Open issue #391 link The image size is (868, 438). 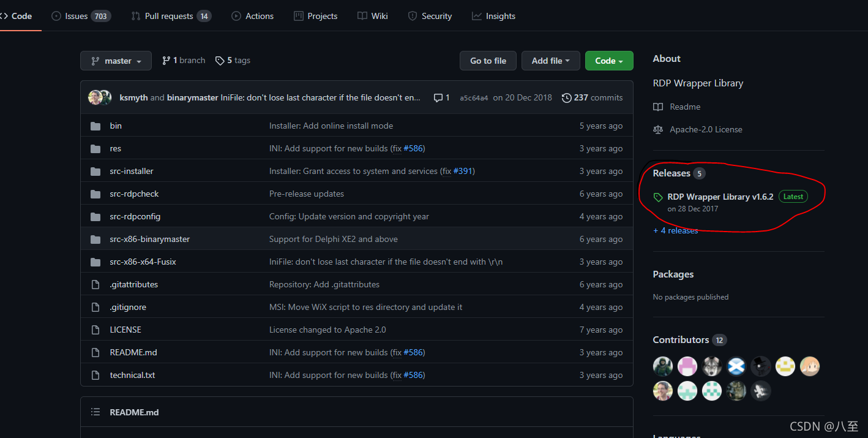coord(463,171)
